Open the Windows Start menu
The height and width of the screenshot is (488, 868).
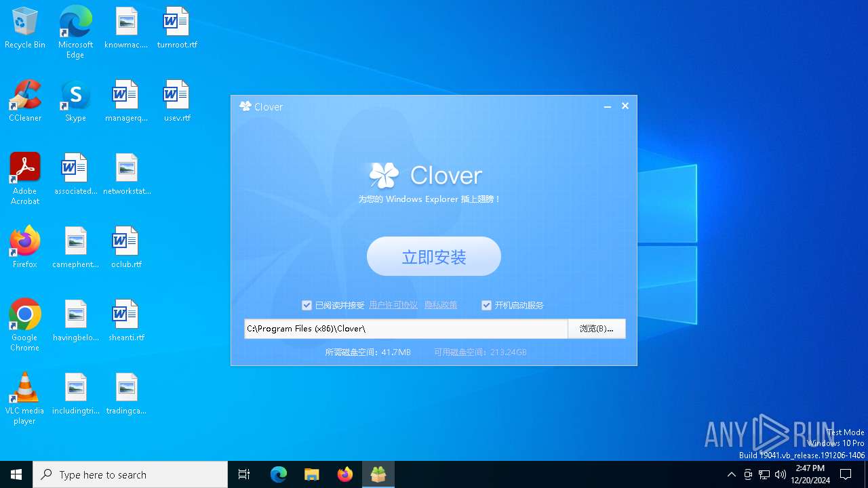[x=16, y=474]
